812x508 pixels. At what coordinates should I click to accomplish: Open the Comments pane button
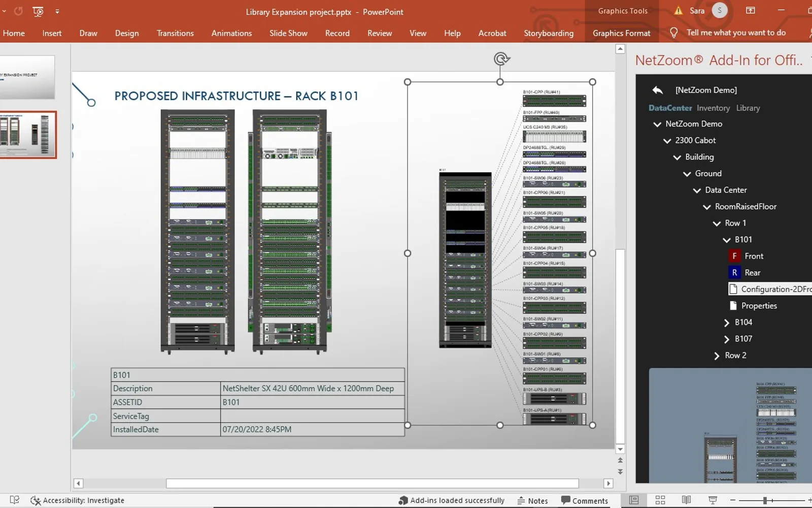[584, 500]
